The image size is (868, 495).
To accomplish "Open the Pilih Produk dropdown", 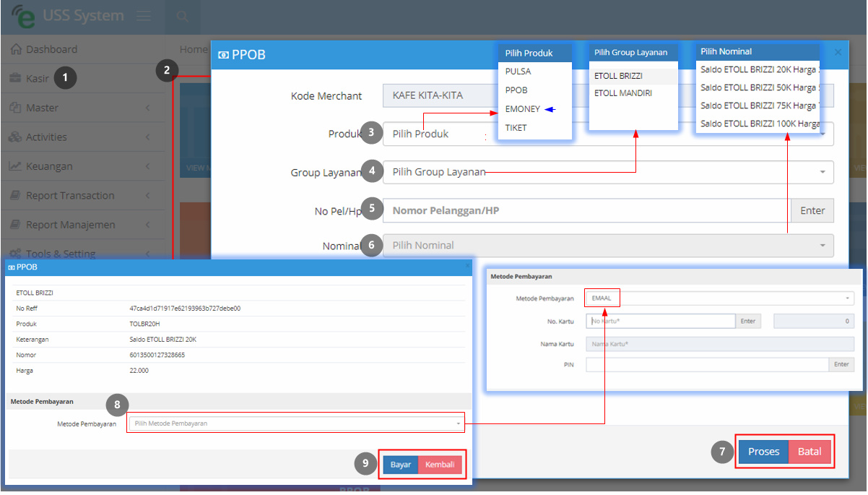I will pos(608,134).
